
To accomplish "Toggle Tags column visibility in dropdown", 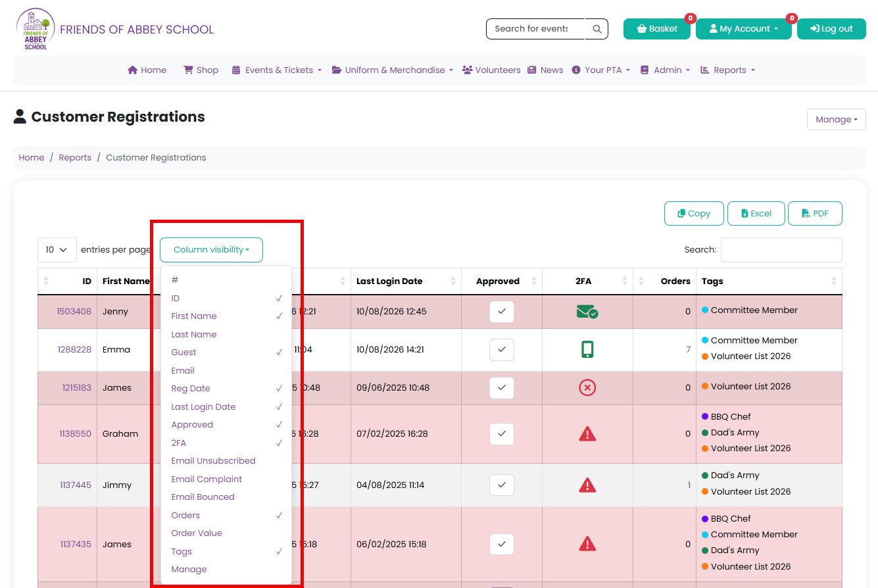I will pyautogui.click(x=226, y=552).
